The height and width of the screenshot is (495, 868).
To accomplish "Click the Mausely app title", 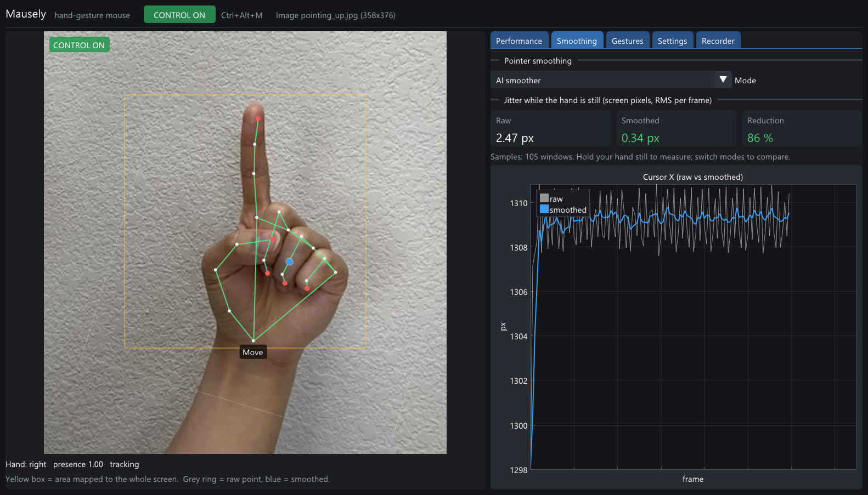I will point(26,14).
